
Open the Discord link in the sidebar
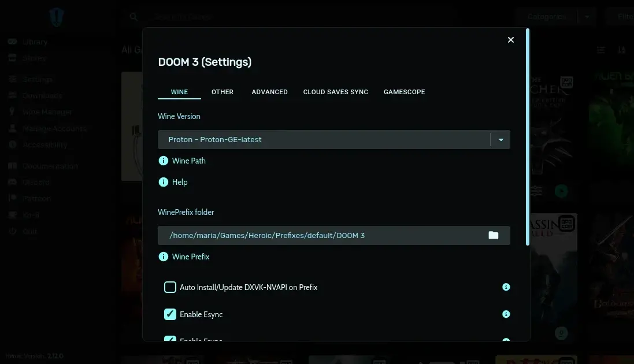point(28,183)
